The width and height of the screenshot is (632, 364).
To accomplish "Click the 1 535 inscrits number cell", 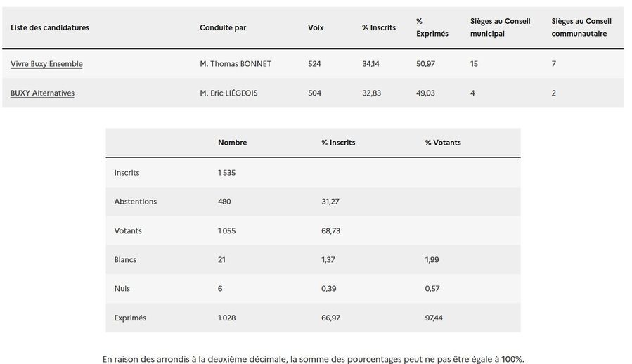I will 226,173.
